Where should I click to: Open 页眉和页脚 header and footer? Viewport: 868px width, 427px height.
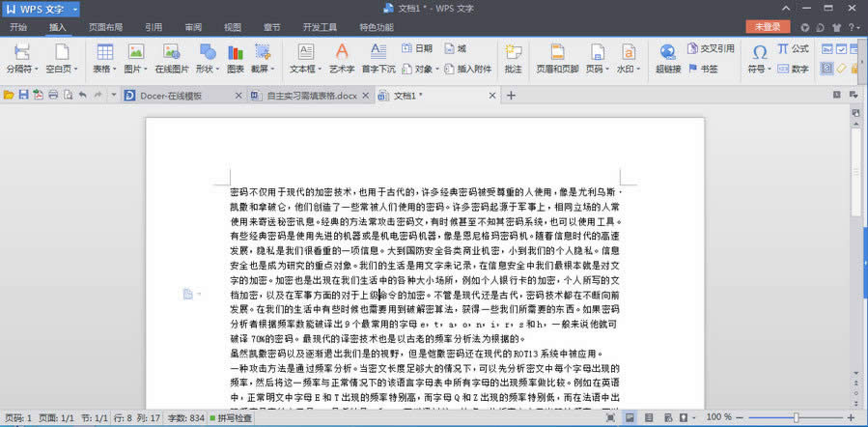click(557, 58)
